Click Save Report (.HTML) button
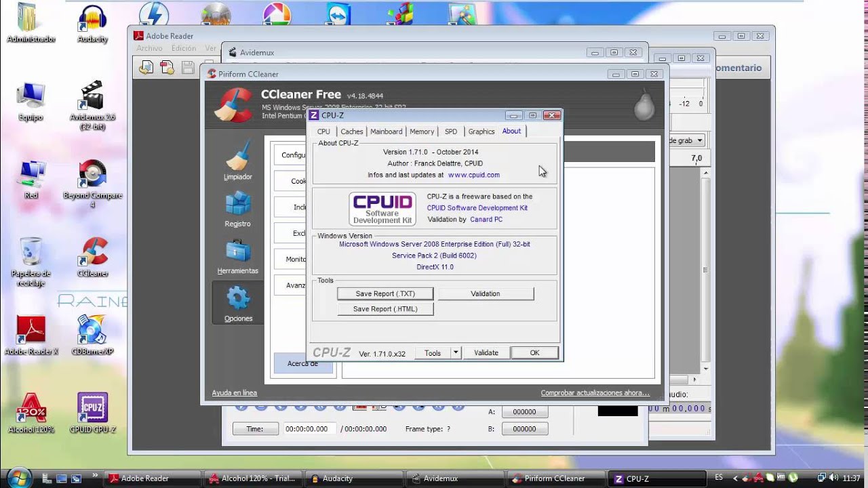 385,308
